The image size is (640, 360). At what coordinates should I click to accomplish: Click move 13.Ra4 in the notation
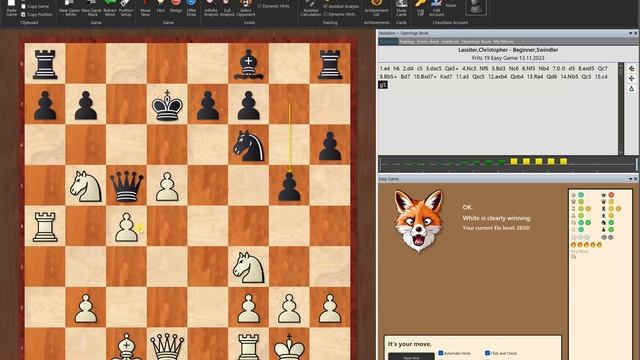click(535, 77)
